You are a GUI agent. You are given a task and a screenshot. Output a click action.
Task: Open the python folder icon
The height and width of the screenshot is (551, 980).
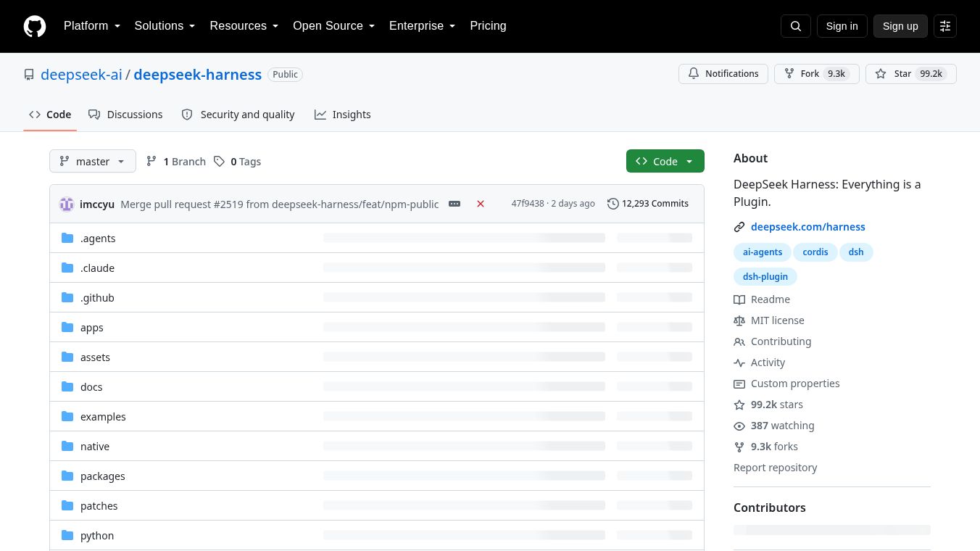click(68, 535)
